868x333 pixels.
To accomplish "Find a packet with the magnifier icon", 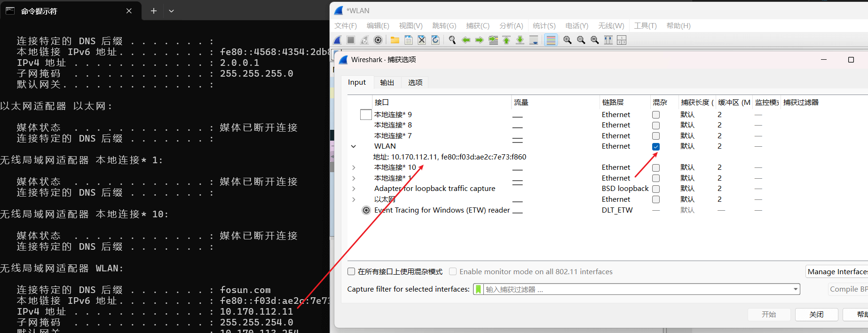I will pos(452,40).
